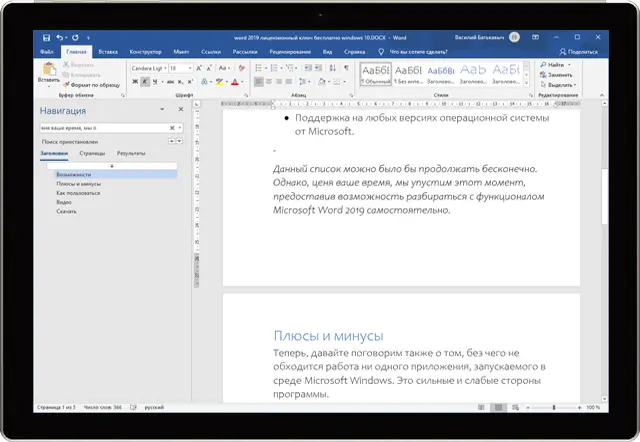Decrease font size with smaller A icon
Viewport: 640px width, 442px height.
209,68
